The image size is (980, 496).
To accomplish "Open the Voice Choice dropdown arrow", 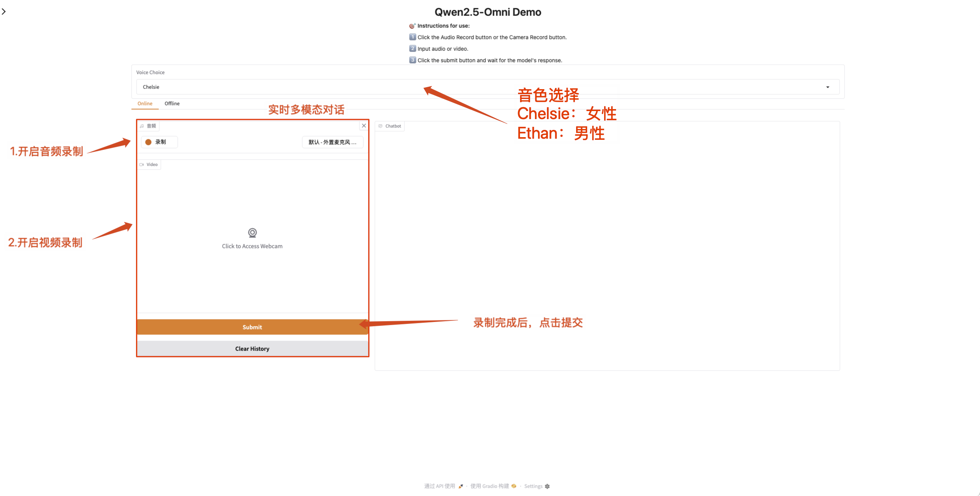I will pyautogui.click(x=827, y=87).
